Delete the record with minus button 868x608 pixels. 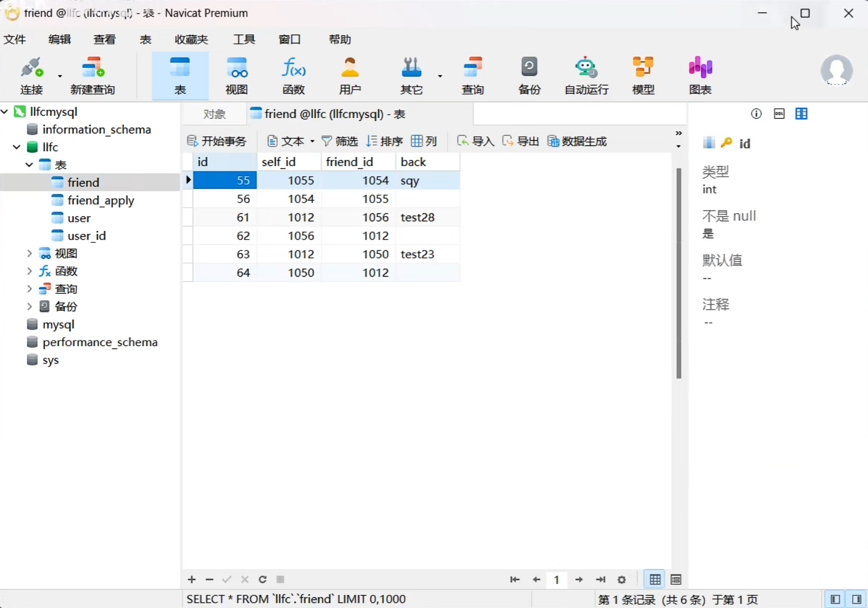pos(209,579)
